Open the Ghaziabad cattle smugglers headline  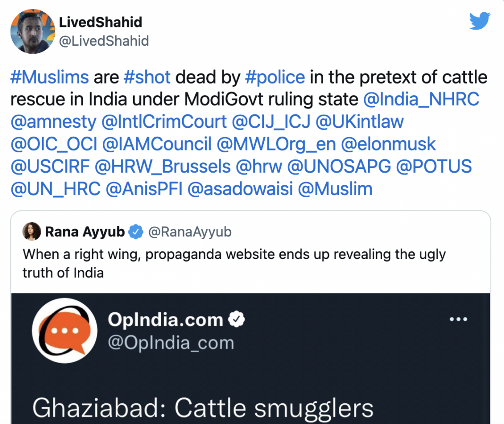pyautogui.click(x=203, y=408)
